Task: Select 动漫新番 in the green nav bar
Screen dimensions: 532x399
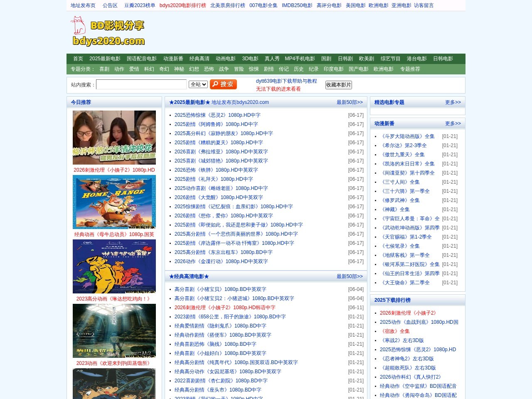Action: click(x=173, y=59)
